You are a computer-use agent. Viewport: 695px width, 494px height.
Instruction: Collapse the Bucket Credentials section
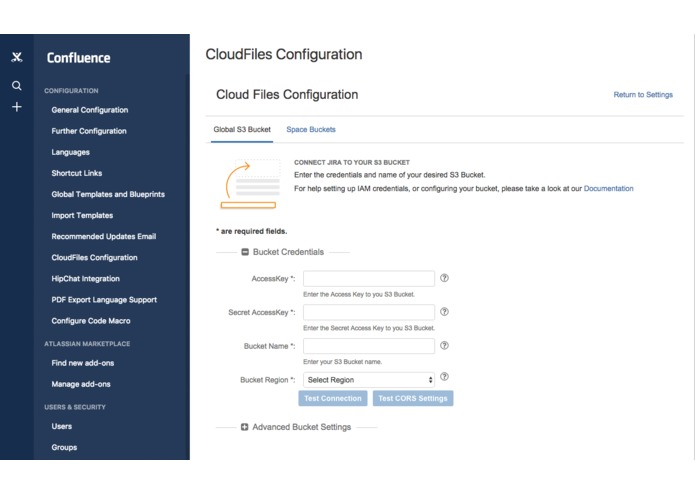click(x=245, y=252)
